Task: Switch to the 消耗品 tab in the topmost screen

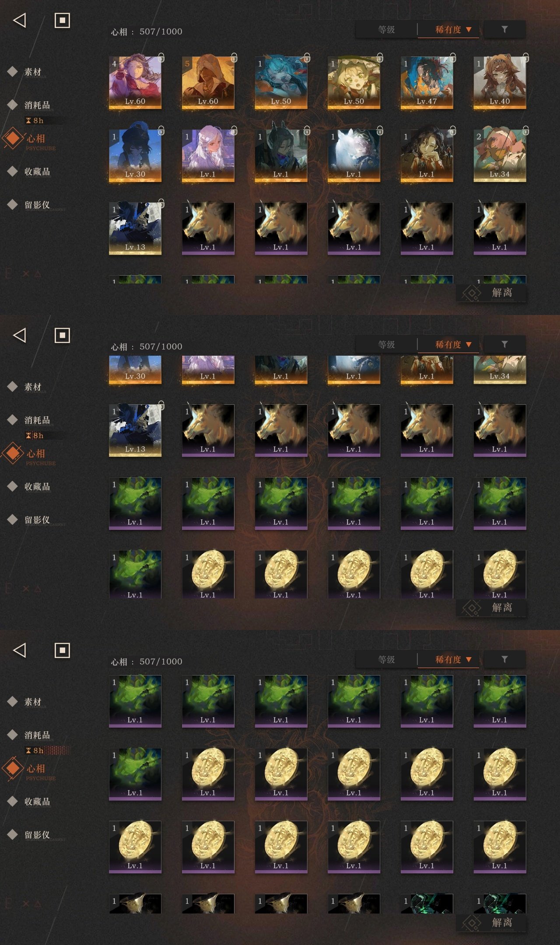Action: point(37,105)
